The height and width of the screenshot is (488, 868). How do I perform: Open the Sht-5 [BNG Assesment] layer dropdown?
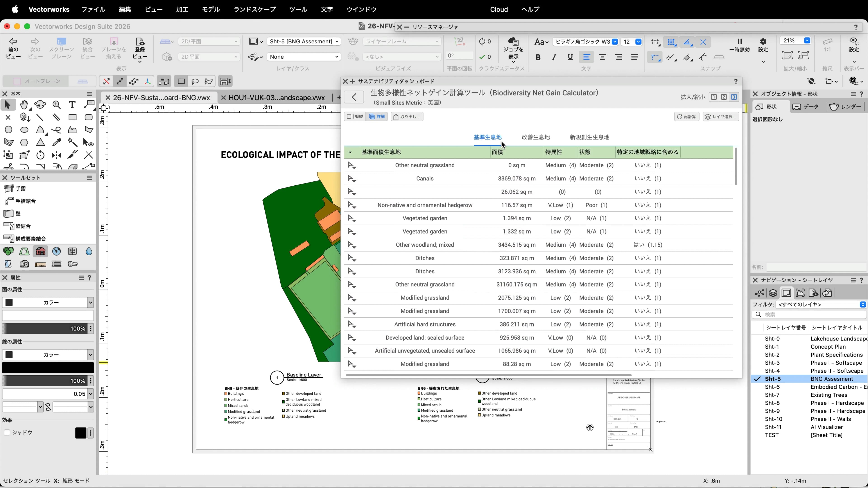tap(304, 41)
